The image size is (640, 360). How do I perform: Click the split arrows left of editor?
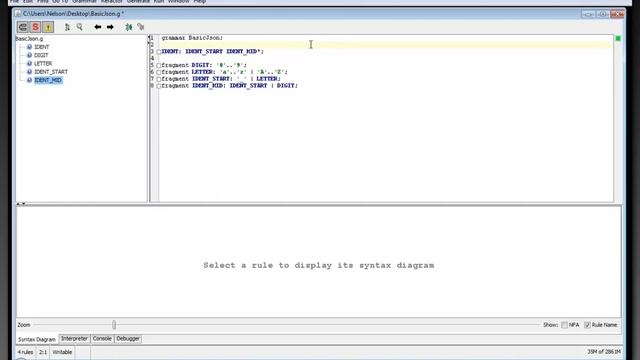pos(149,40)
